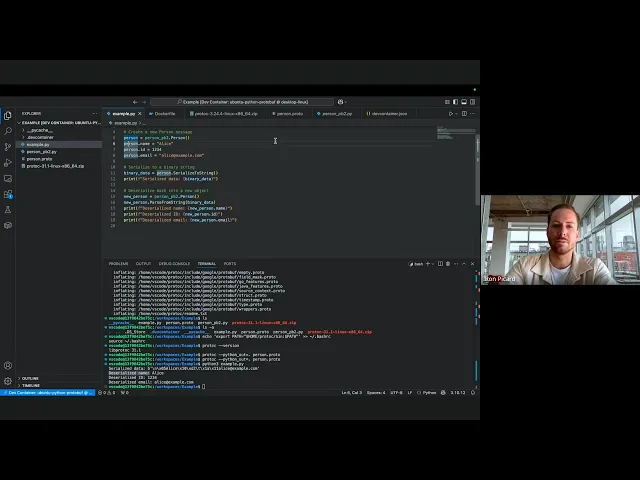Screen dimensions: 640x480
Task: Open the Accounts menu icon
Action: point(8,366)
